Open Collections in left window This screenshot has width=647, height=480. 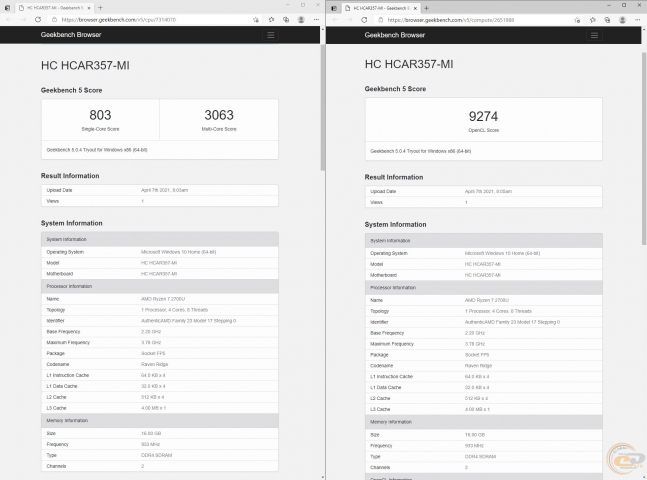click(286, 19)
